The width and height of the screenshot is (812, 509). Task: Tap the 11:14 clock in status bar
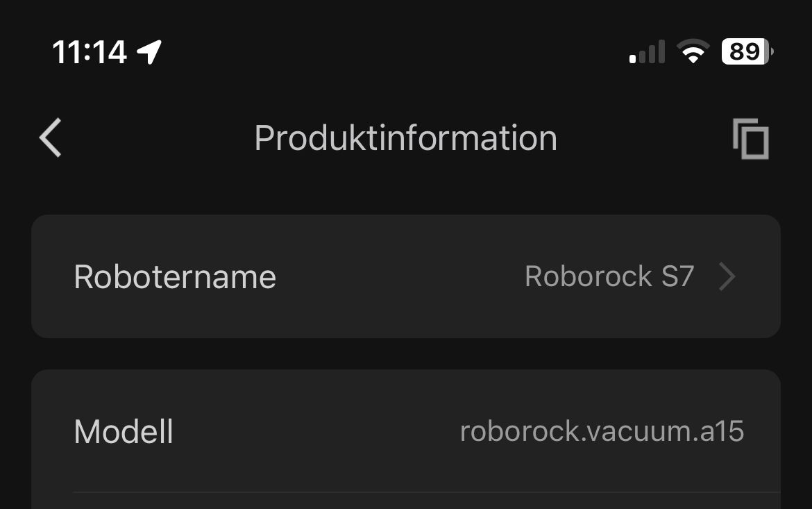tap(89, 52)
